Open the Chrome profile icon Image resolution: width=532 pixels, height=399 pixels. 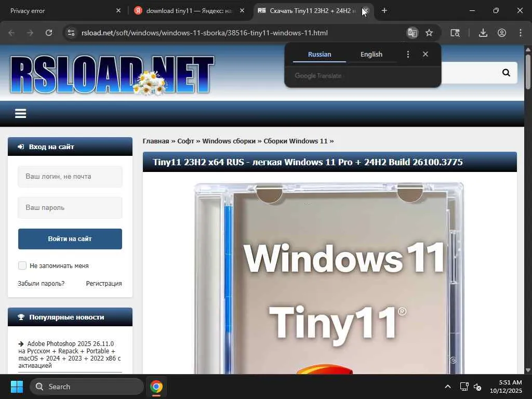501,33
